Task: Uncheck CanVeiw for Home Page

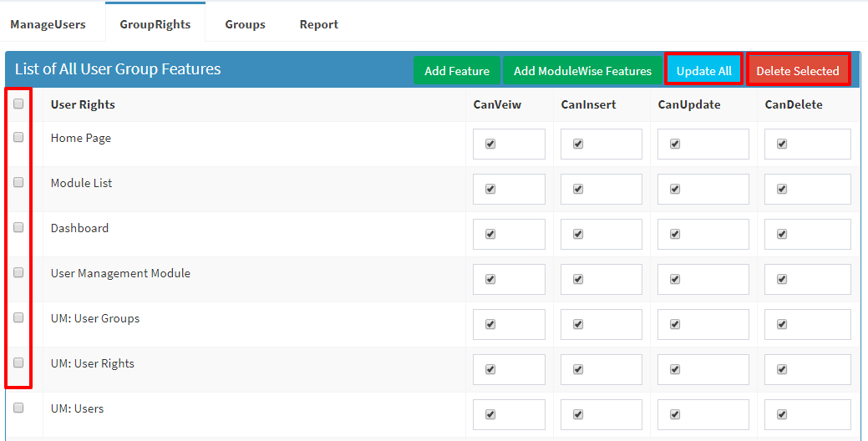Action: coord(490,144)
